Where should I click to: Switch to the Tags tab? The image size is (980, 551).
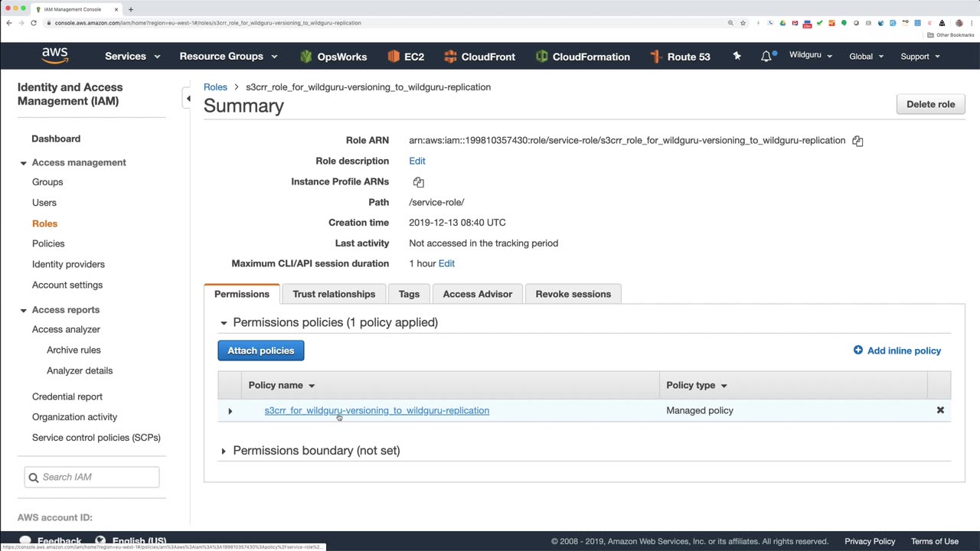point(409,294)
